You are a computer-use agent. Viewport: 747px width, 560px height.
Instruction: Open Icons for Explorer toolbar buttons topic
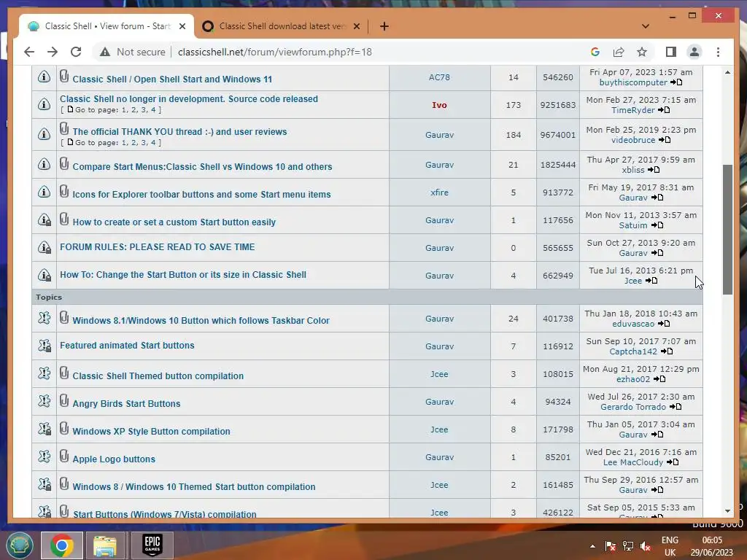(x=201, y=194)
